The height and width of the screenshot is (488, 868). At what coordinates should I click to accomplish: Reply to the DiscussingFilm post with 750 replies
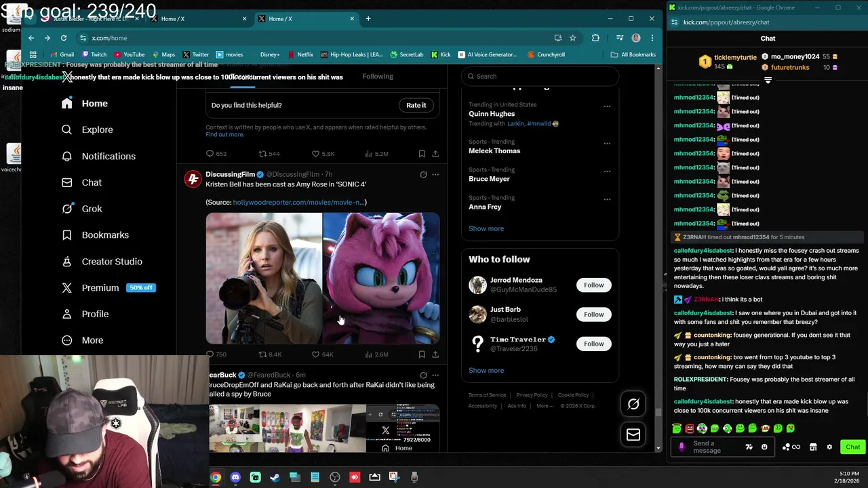pyautogui.click(x=216, y=354)
